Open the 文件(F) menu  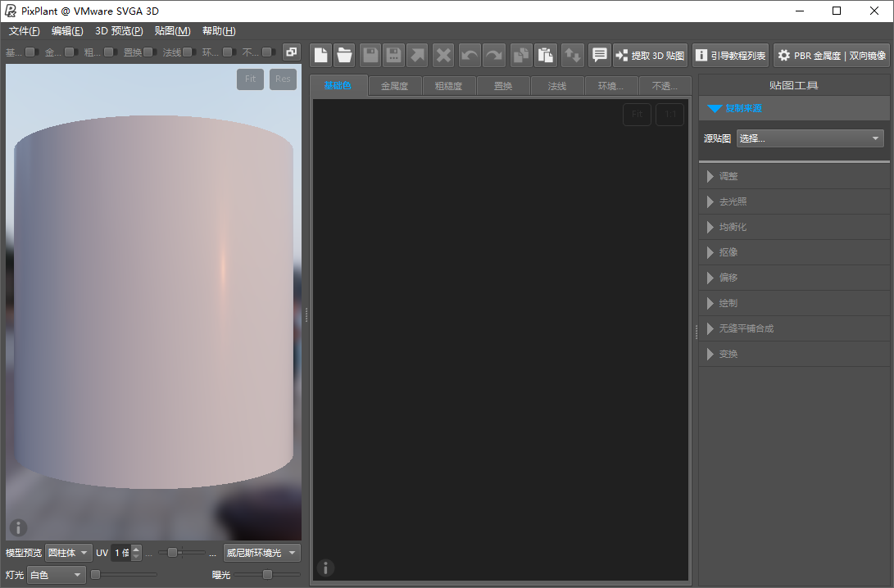coord(24,31)
